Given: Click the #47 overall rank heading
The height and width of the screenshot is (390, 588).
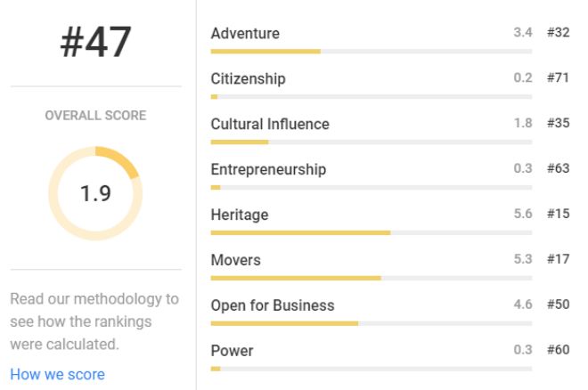Looking at the screenshot, I should tap(95, 42).
